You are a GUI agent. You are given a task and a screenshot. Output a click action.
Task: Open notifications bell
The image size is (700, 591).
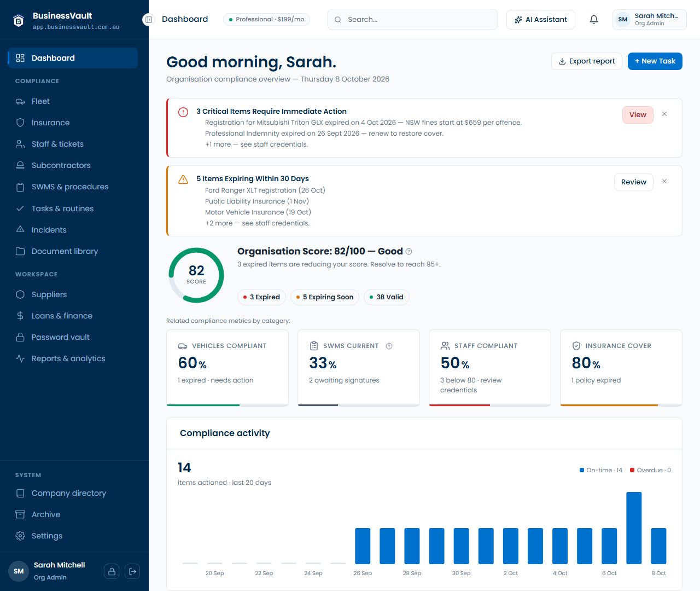tap(594, 20)
